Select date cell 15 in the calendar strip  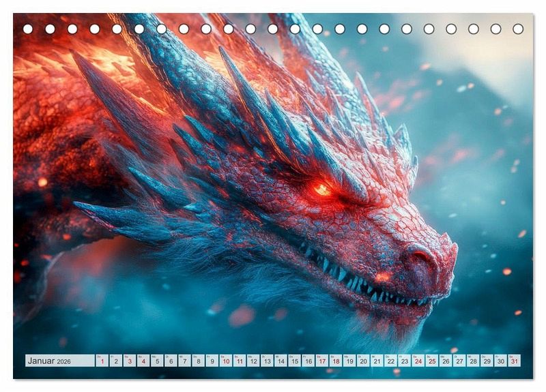[x=295, y=361]
